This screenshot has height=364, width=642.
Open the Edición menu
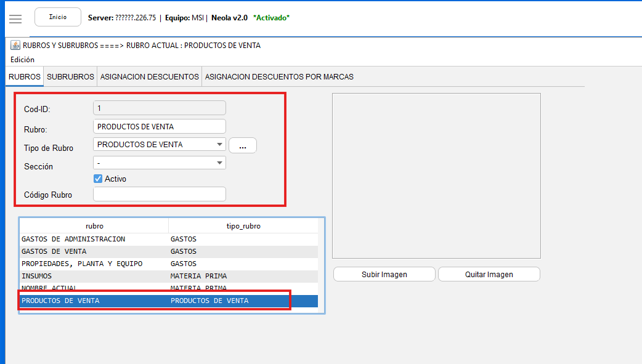[22, 60]
